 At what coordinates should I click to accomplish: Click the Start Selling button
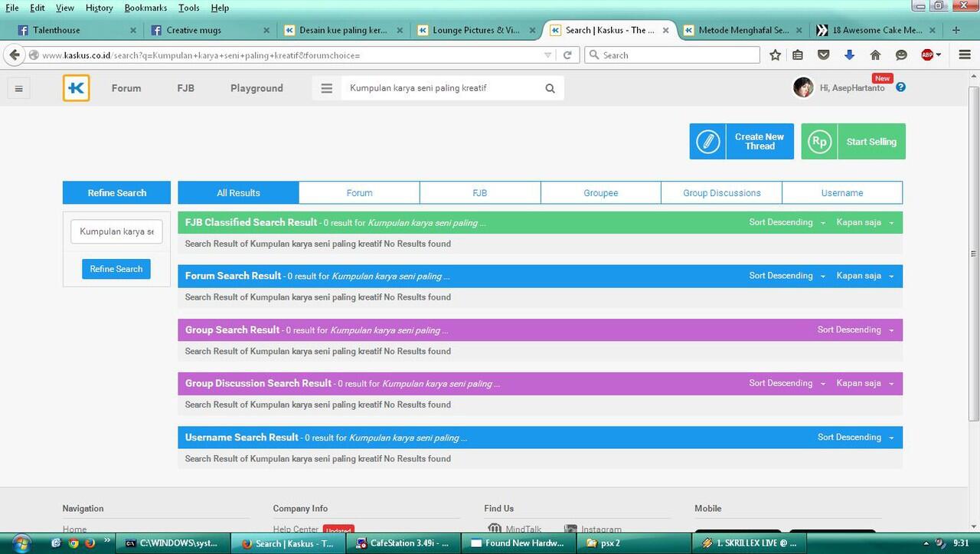coord(854,142)
